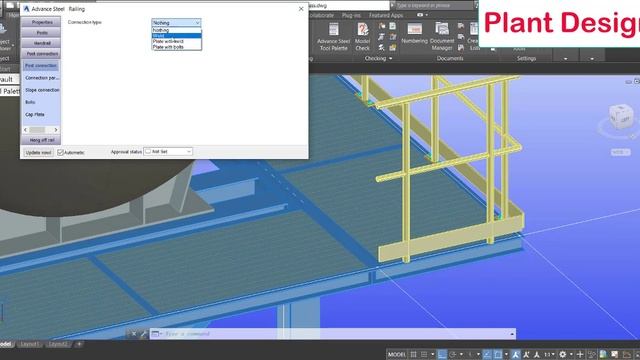Toggle grid display in status bar
640x360 pixels.
[413, 354]
